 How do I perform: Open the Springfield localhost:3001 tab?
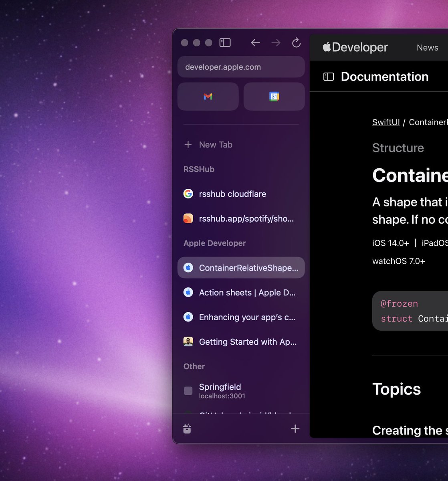[241, 391]
